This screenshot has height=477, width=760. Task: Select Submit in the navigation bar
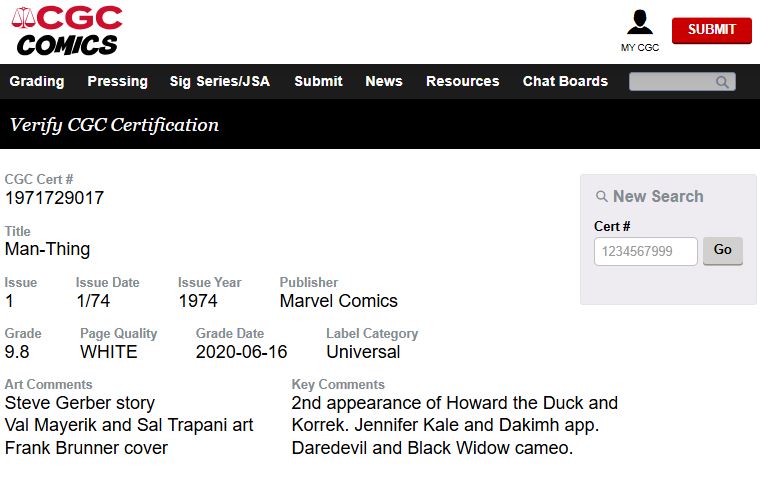318,82
